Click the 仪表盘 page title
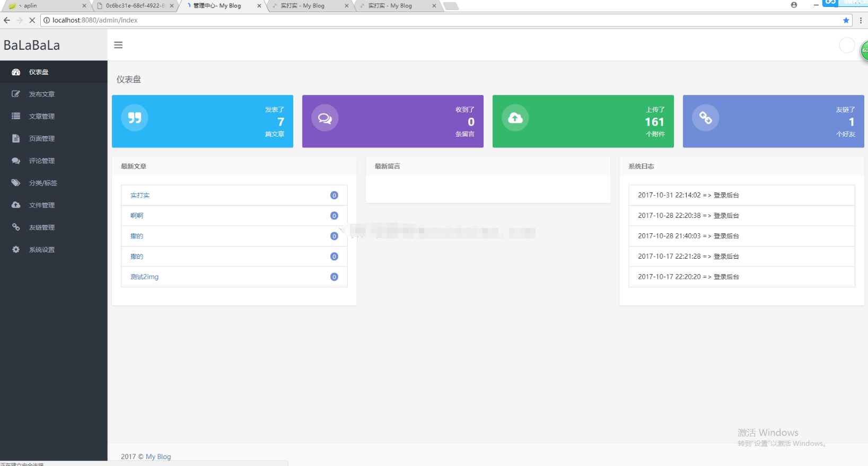Screen dimensions: 868x466 (x=129, y=80)
